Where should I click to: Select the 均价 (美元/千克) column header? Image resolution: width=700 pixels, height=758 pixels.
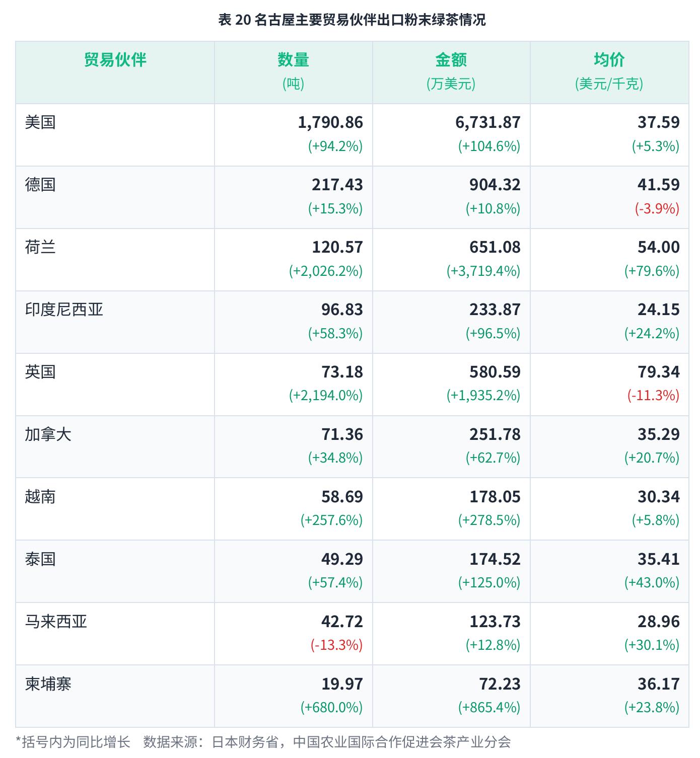(609, 71)
